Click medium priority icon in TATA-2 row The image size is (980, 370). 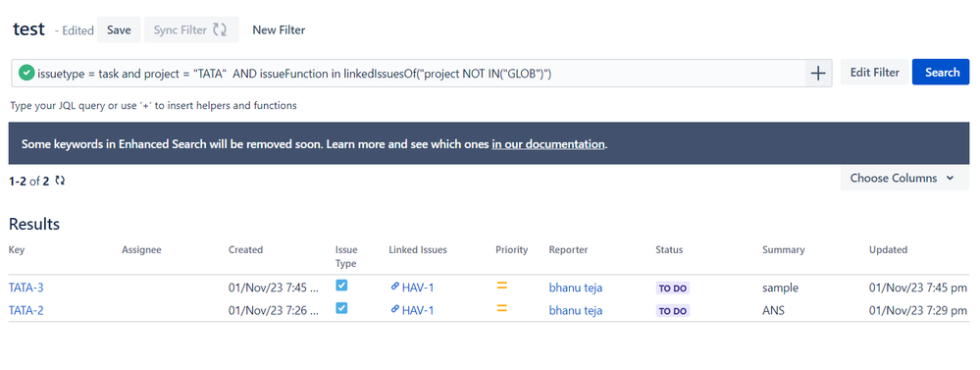pos(502,308)
